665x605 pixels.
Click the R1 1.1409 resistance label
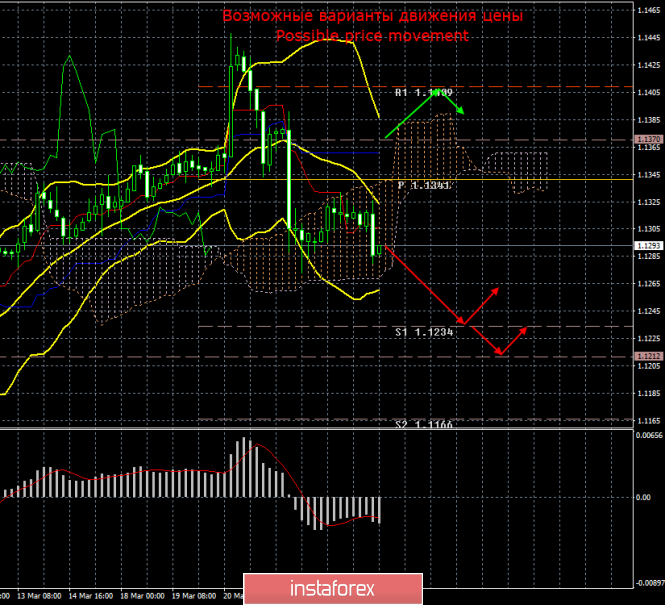click(x=424, y=93)
